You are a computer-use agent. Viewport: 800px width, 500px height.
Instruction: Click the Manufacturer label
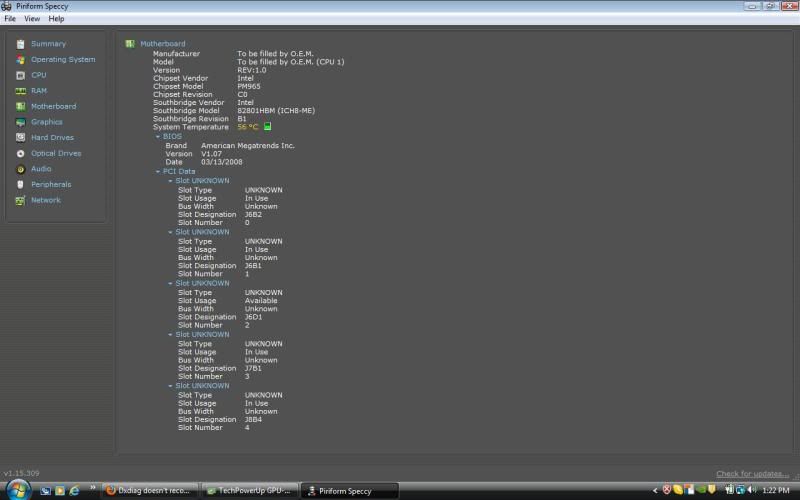[177, 54]
